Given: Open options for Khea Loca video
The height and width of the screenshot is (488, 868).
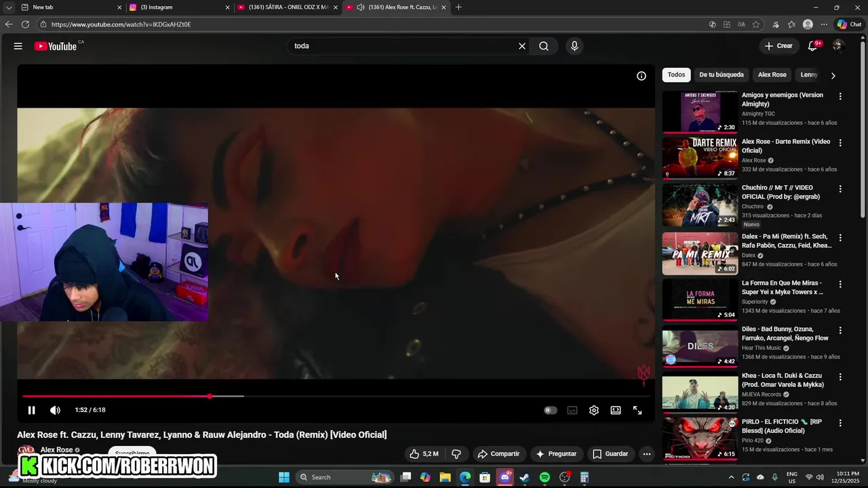Looking at the screenshot, I should pyautogui.click(x=840, y=377).
